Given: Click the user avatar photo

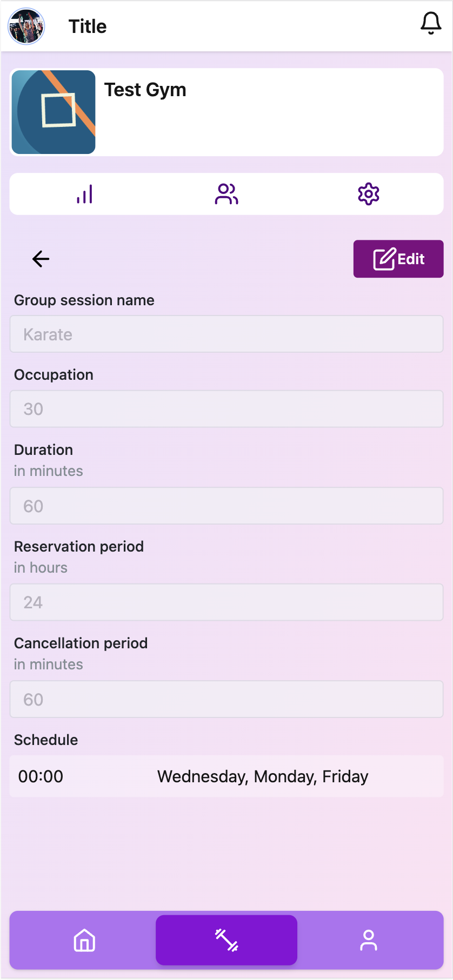Looking at the screenshot, I should [26, 26].
